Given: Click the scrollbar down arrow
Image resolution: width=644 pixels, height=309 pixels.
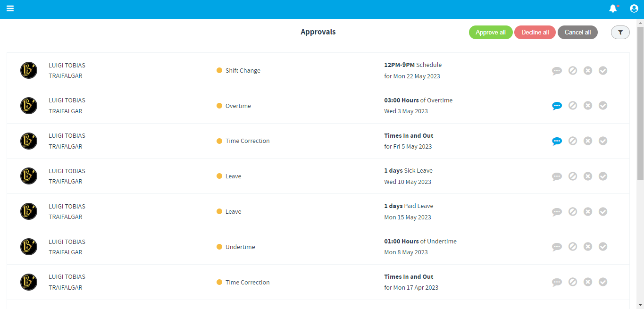Looking at the screenshot, I should [x=640, y=305].
